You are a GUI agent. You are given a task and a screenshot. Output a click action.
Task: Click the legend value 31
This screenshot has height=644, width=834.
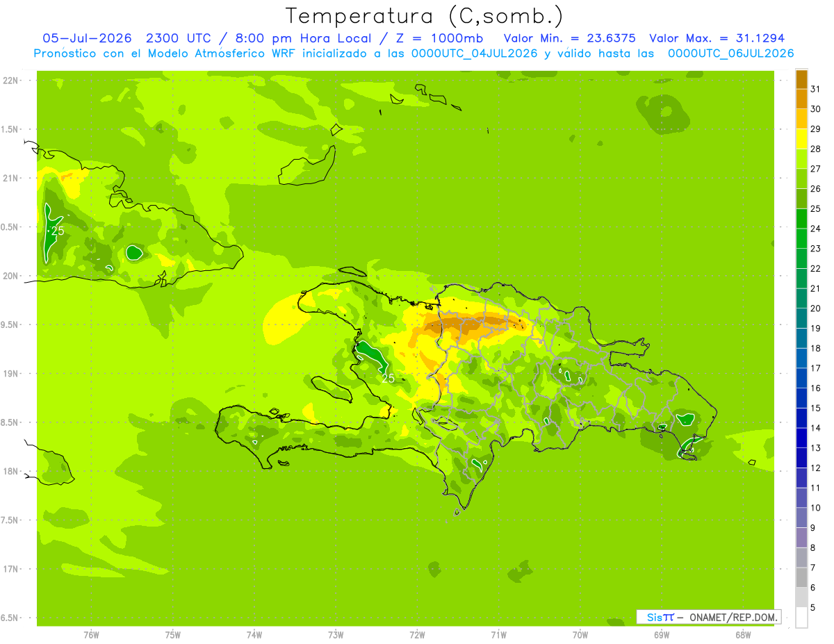(816, 89)
